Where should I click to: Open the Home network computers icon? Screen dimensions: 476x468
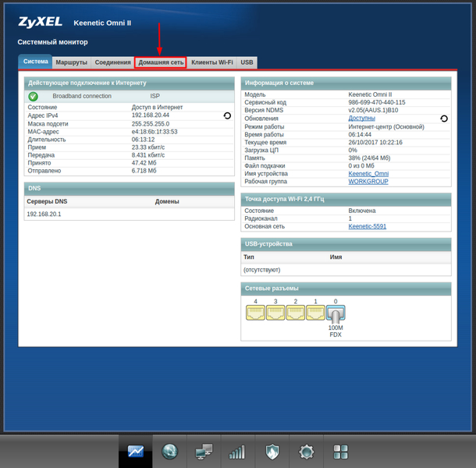coord(204,452)
